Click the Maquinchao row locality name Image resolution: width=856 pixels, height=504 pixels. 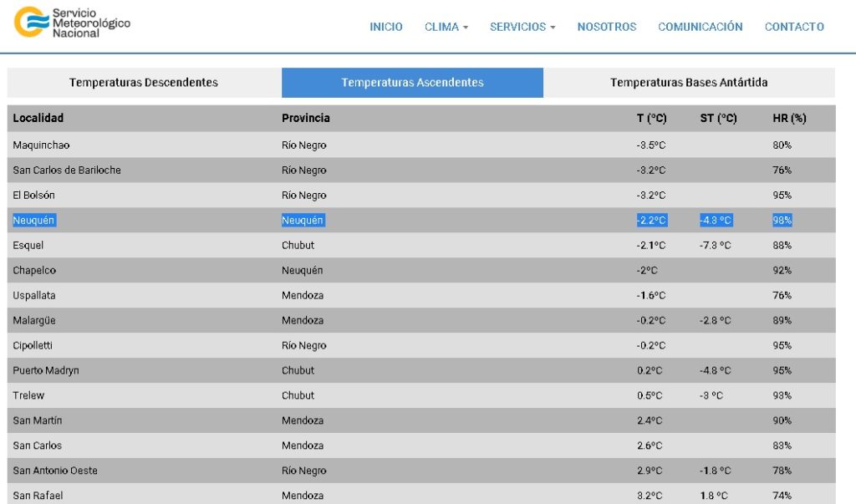click(41, 145)
